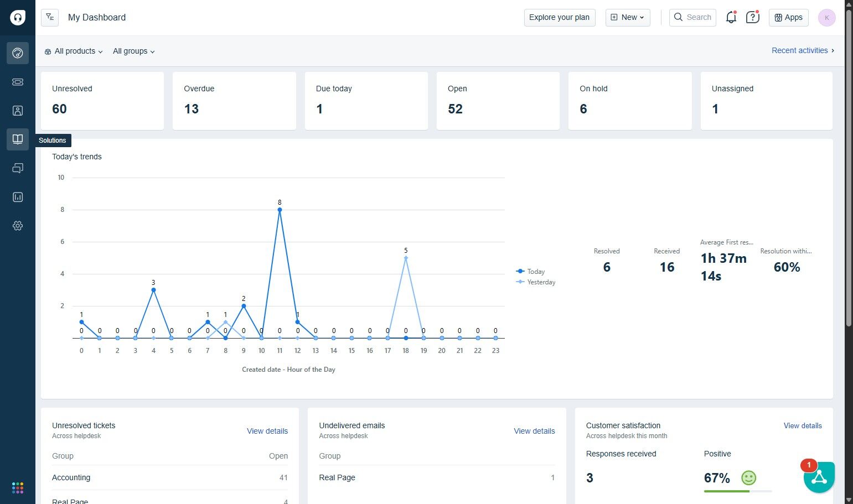
Task: Open the help question mark icon
Action: tap(752, 18)
